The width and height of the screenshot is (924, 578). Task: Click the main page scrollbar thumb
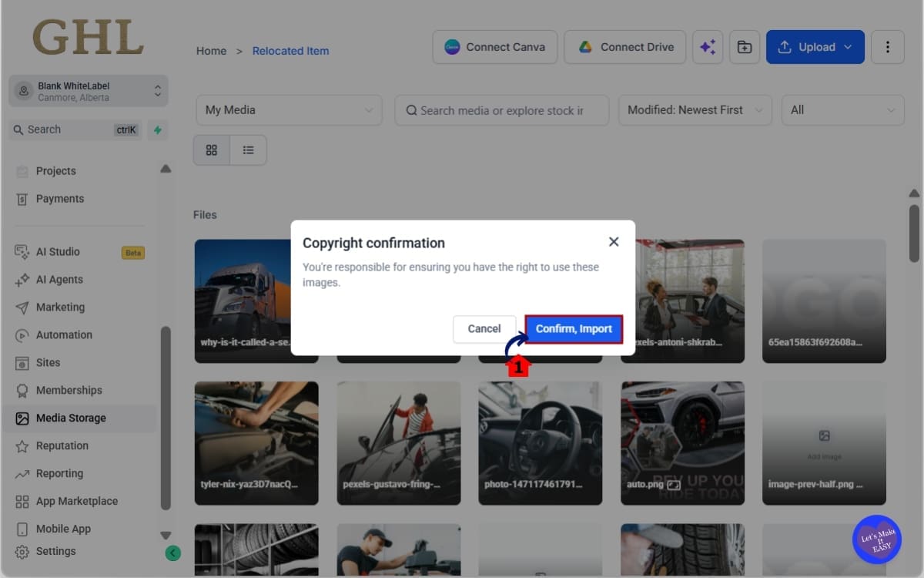coord(914,233)
